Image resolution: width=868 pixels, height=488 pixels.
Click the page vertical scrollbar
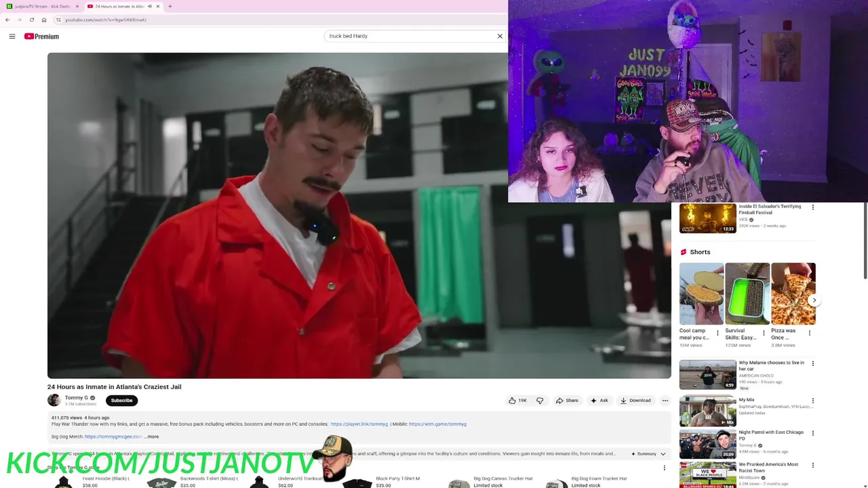pyautogui.click(x=865, y=241)
